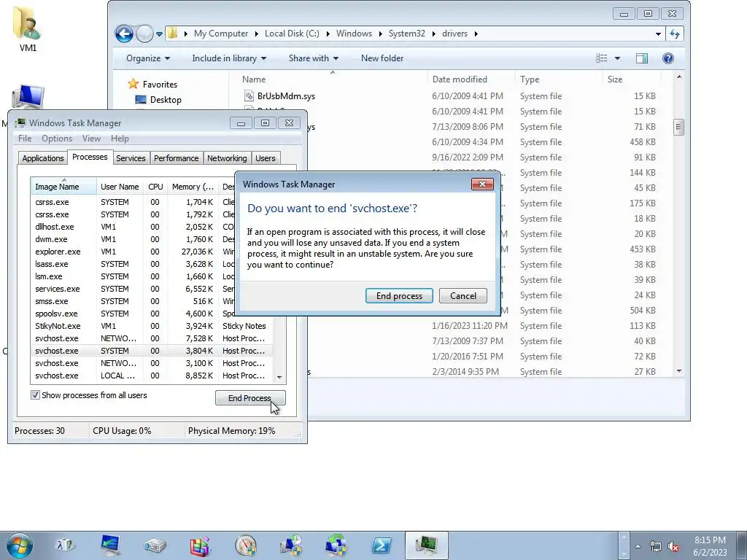747x560 pixels.
Task: Open Task Manager View menu
Action: click(91, 139)
